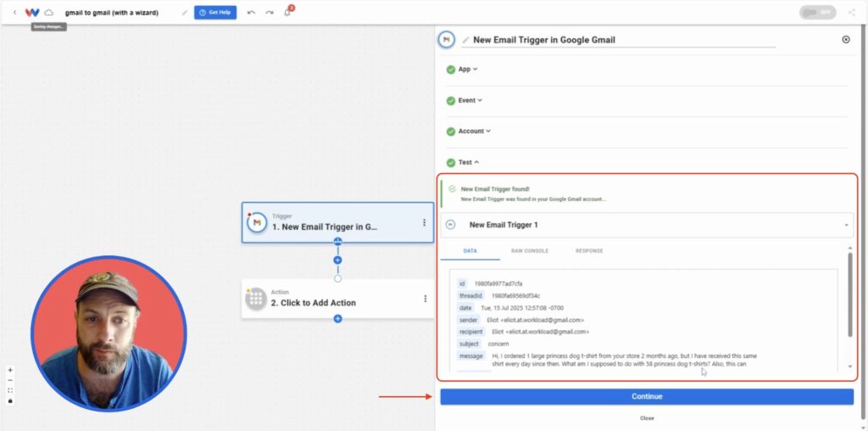
Task: Click the cloud save status icon
Action: point(49,12)
